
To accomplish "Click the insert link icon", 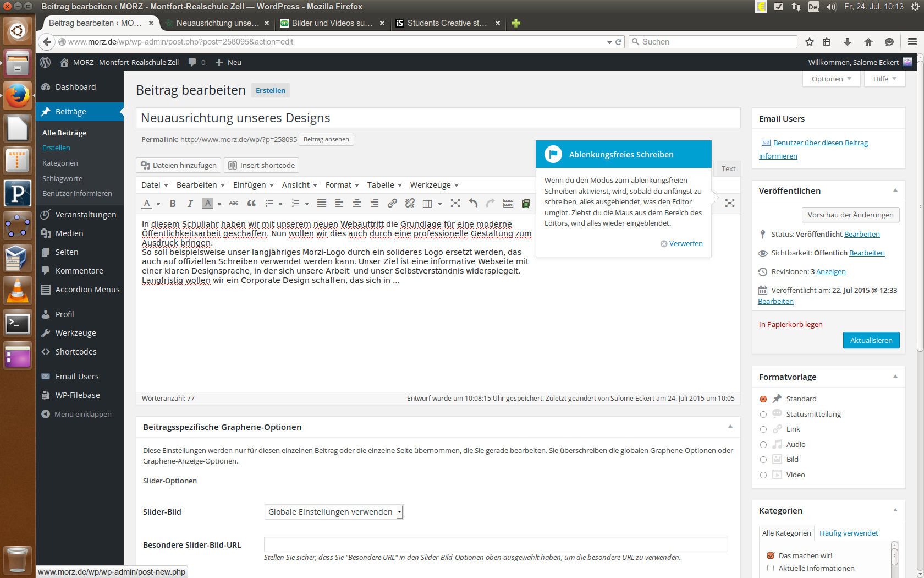I will click(392, 204).
